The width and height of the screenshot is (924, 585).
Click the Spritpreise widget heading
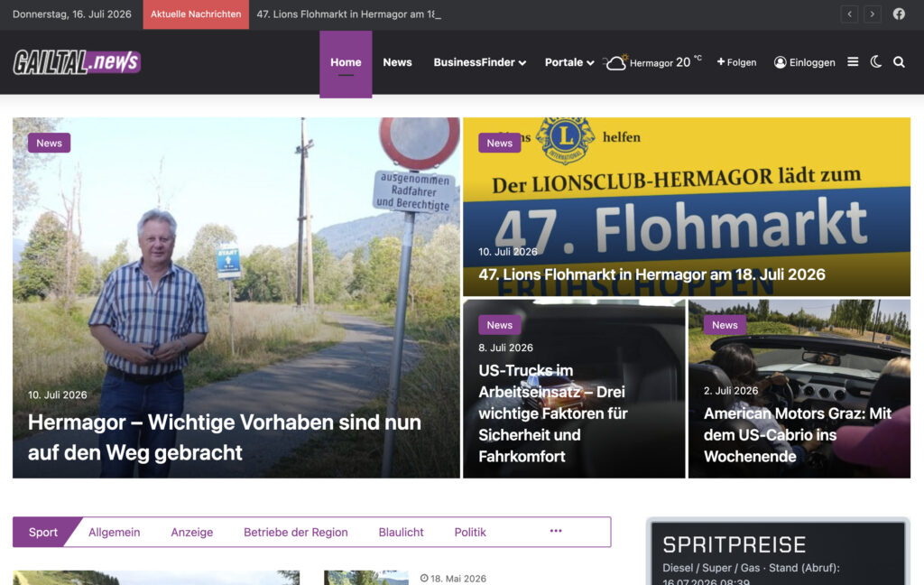click(x=735, y=545)
